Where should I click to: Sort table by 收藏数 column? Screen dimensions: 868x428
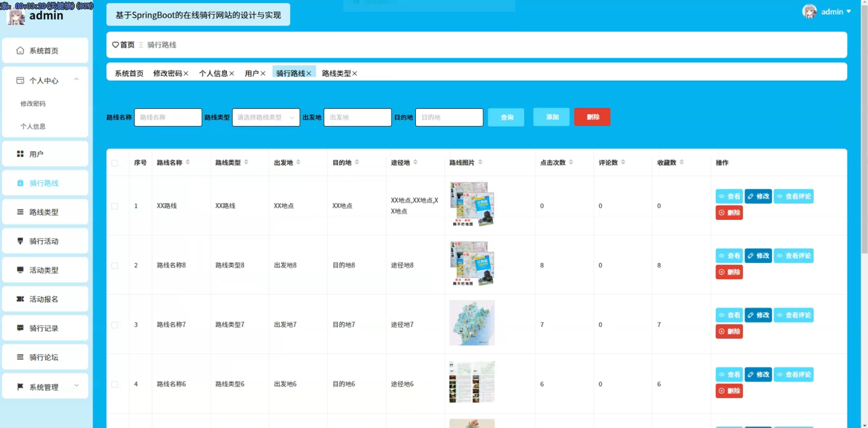pos(682,162)
